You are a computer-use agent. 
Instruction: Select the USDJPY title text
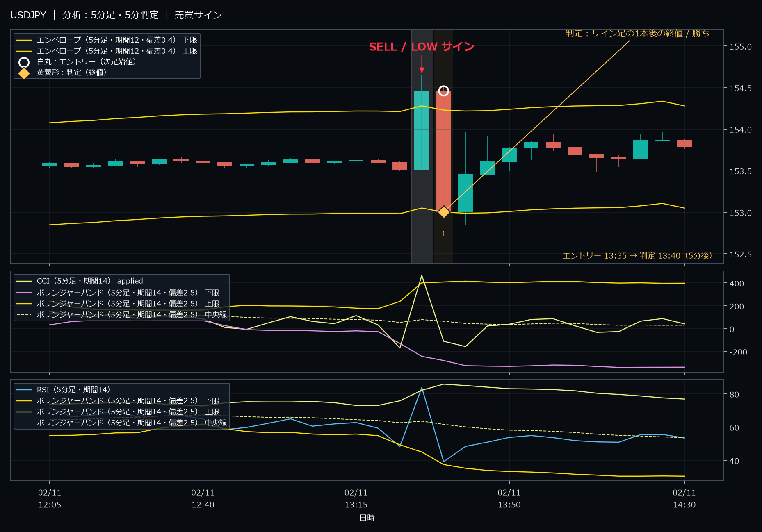[x=28, y=15]
